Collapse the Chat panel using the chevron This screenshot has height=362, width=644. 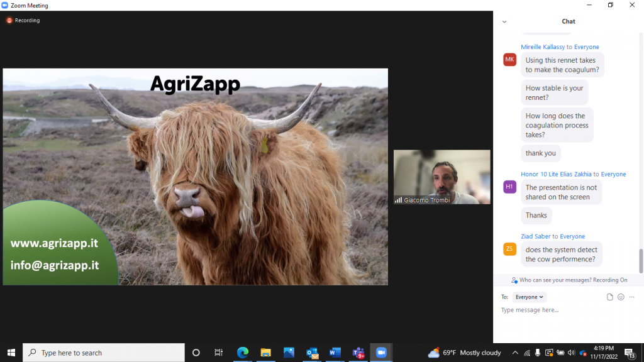[x=504, y=21]
